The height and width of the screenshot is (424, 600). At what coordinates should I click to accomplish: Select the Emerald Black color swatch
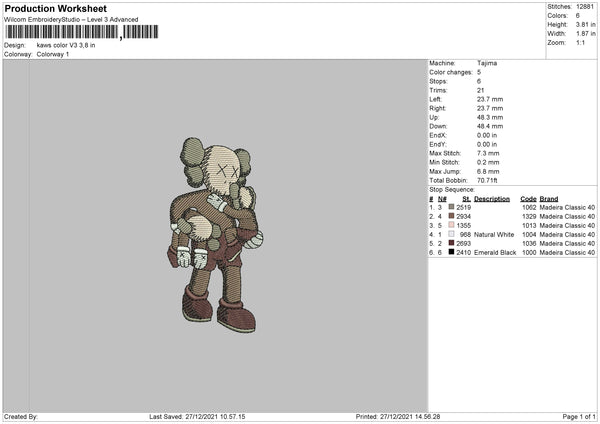point(452,252)
